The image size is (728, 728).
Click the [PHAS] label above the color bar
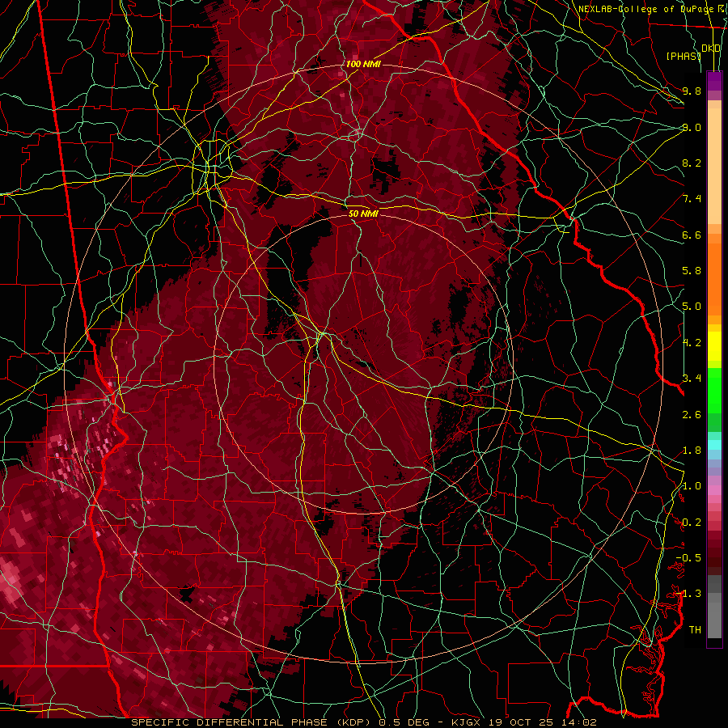pyautogui.click(x=684, y=56)
